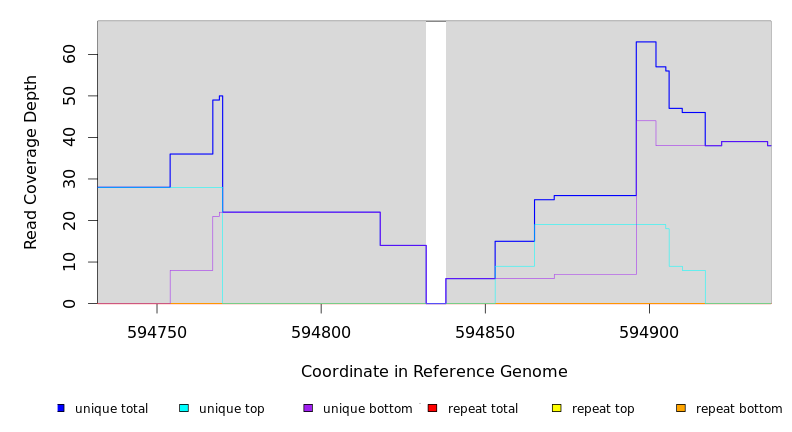Click the 60 y-axis tick label
This screenshot has width=792, height=432.
pyautogui.click(x=69, y=54)
